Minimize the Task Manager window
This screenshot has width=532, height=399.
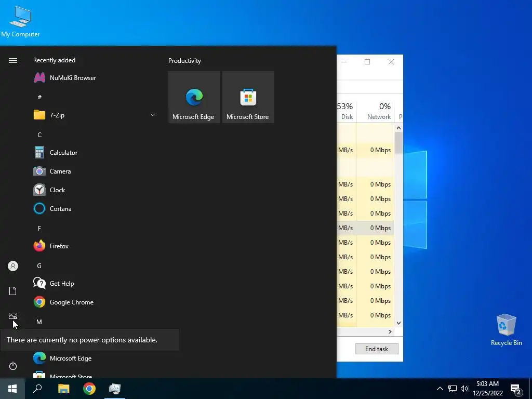(x=344, y=62)
